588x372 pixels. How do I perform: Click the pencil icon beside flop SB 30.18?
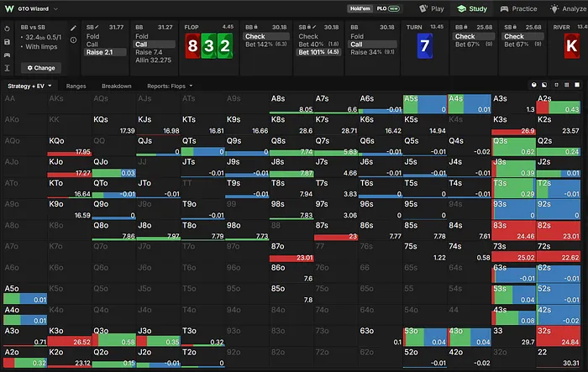pyautogui.click(x=314, y=27)
